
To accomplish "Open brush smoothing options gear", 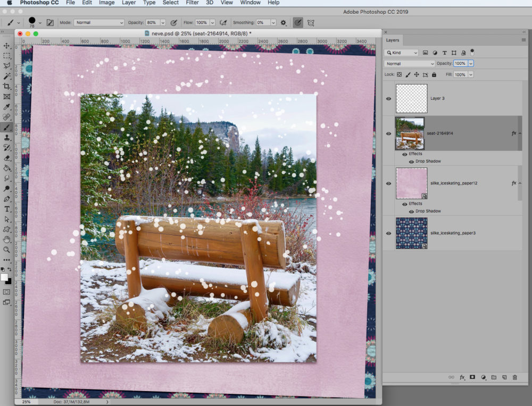I will tap(283, 23).
